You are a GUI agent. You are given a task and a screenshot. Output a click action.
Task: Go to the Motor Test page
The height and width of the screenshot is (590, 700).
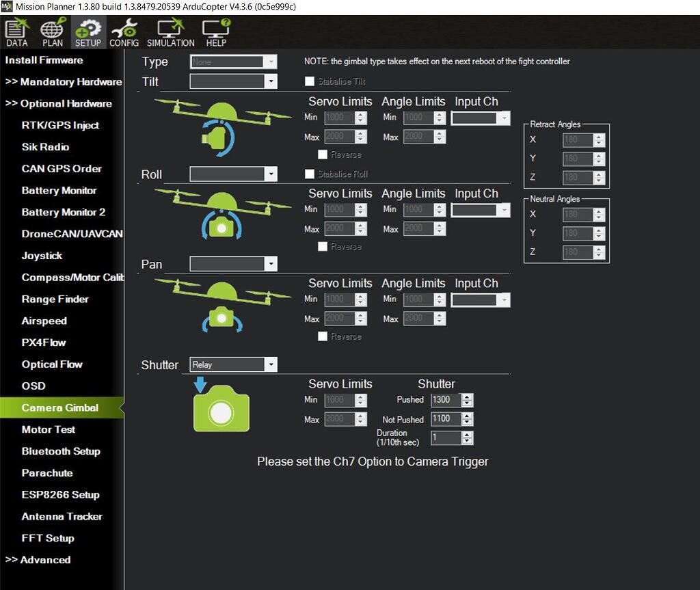pyautogui.click(x=48, y=429)
